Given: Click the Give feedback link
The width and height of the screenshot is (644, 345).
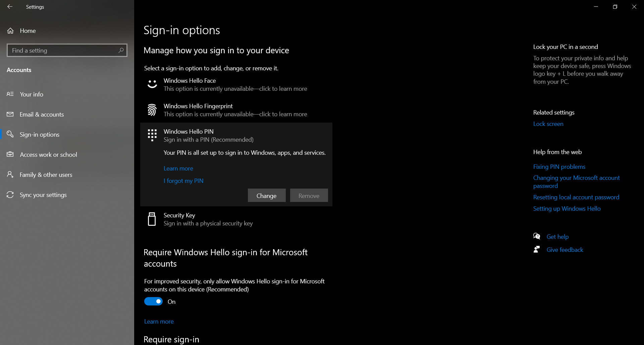Looking at the screenshot, I should 565,250.
